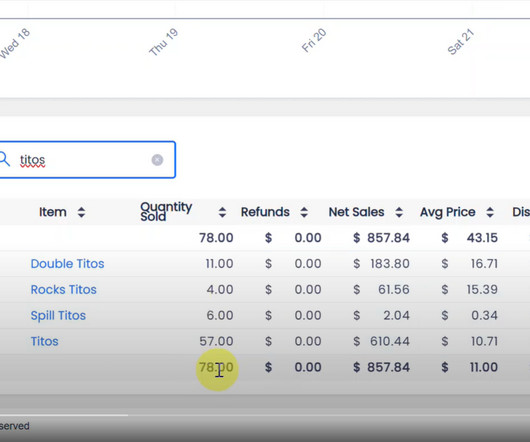Click average price 16.71
This screenshot has width=530, height=442.
(484, 264)
